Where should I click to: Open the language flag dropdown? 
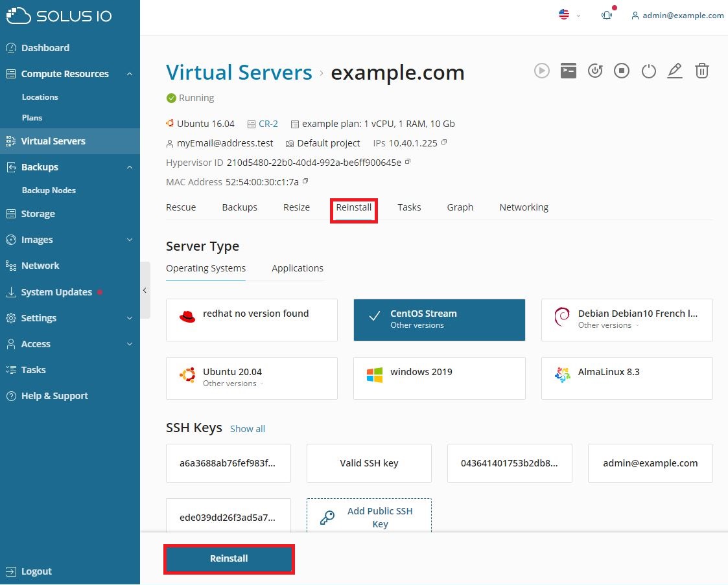click(x=570, y=15)
